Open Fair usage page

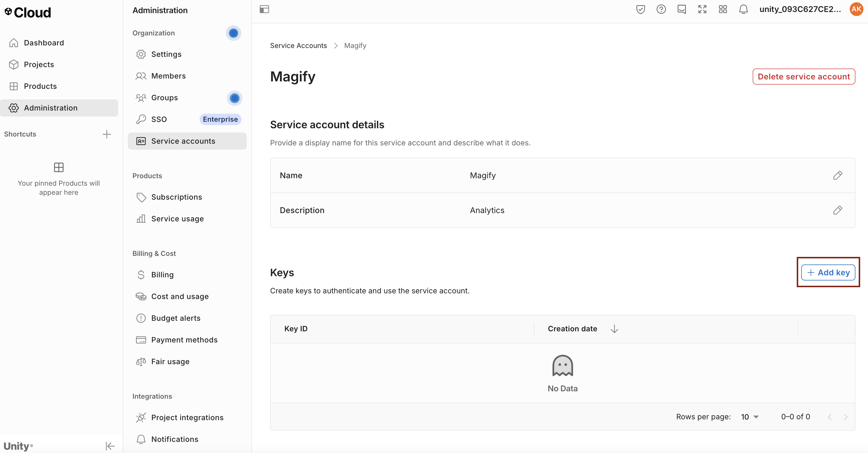187,362
